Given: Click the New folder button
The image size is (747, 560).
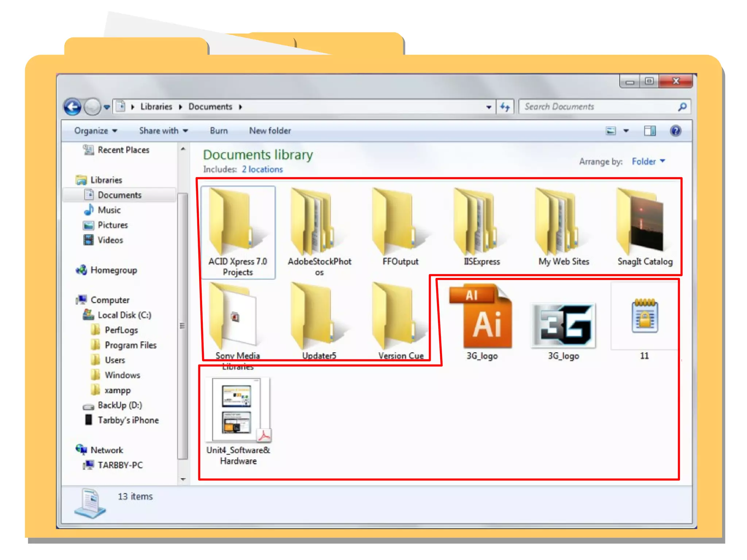Looking at the screenshot, I should pos(270,131).
